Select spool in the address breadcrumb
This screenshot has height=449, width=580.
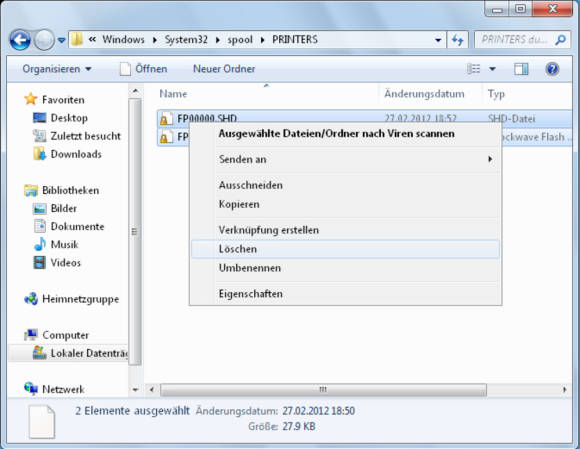click(240, 39)
